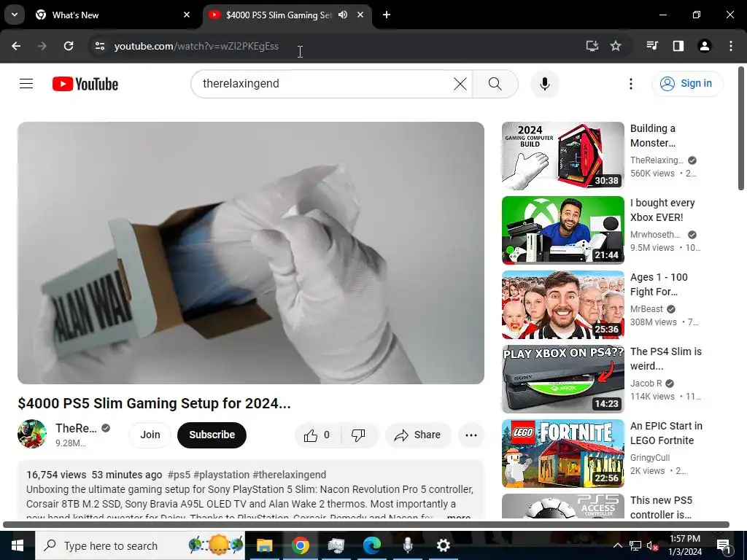Share the PS5 Slim video
This screenshot has width=747, height=560.
pos(417,435)
